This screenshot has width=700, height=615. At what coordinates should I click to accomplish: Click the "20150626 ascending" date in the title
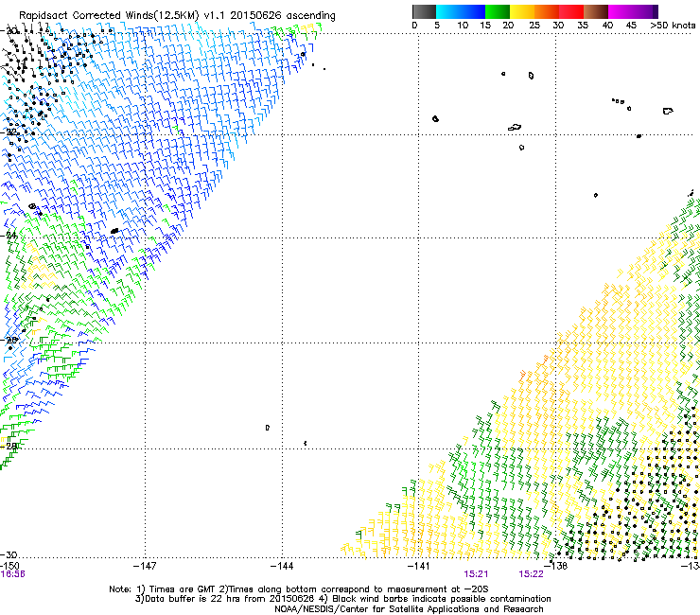point(283,16)
